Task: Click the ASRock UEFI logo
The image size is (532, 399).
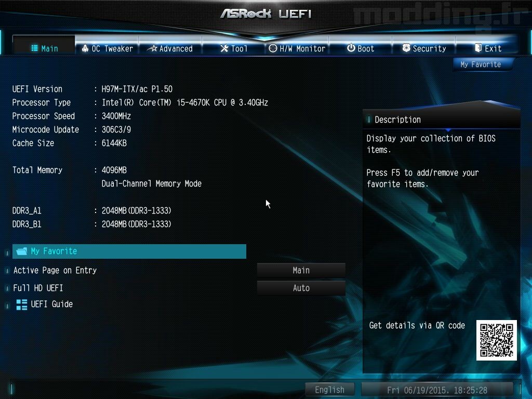Action: coord(265,14)
